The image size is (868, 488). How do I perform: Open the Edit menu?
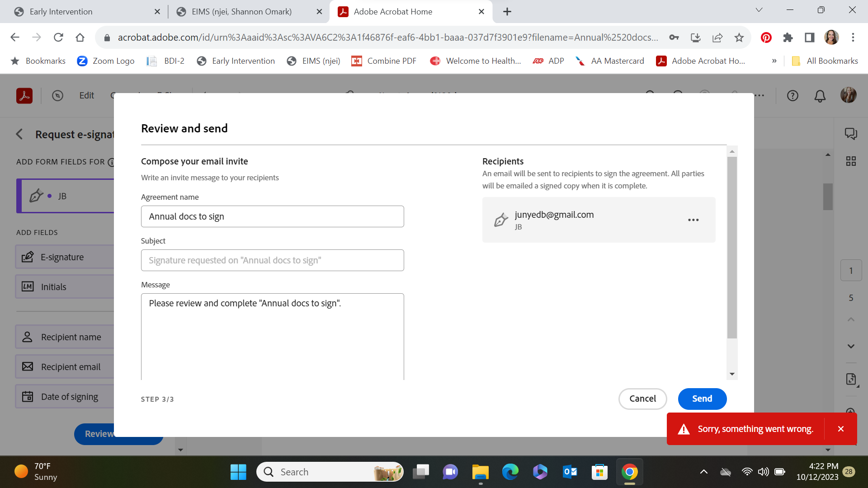click(86, 95)
